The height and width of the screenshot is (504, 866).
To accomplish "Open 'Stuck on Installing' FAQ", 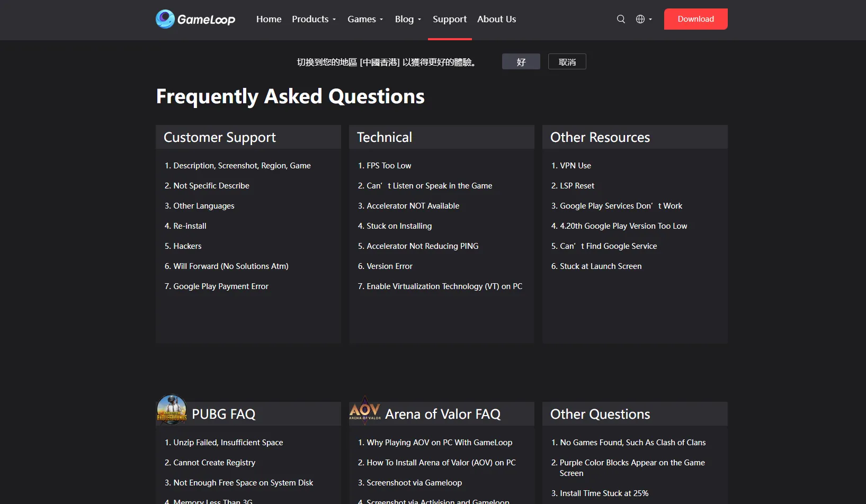I will coord(395,226).
